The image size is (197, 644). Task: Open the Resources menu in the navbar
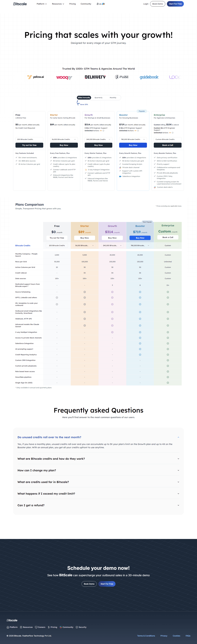(x=58, y=4)
